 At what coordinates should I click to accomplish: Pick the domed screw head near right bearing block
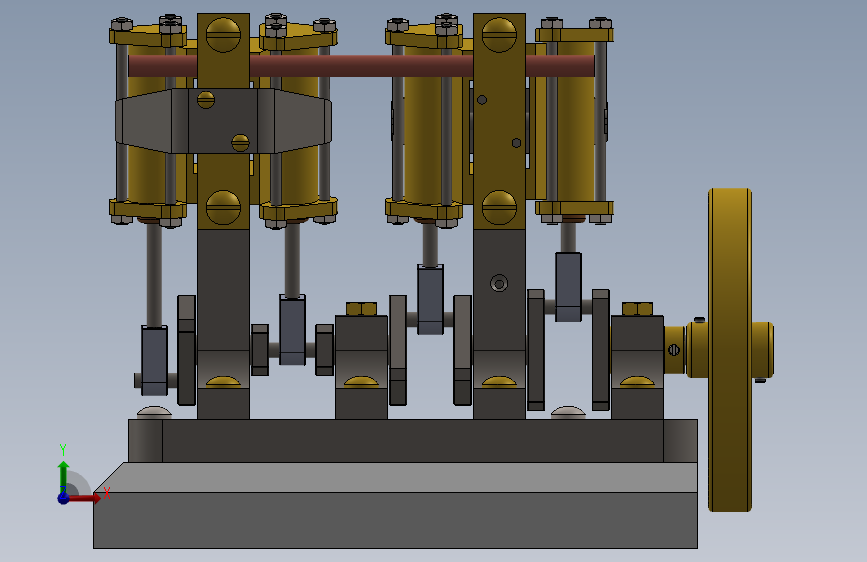tap(568, 413)
